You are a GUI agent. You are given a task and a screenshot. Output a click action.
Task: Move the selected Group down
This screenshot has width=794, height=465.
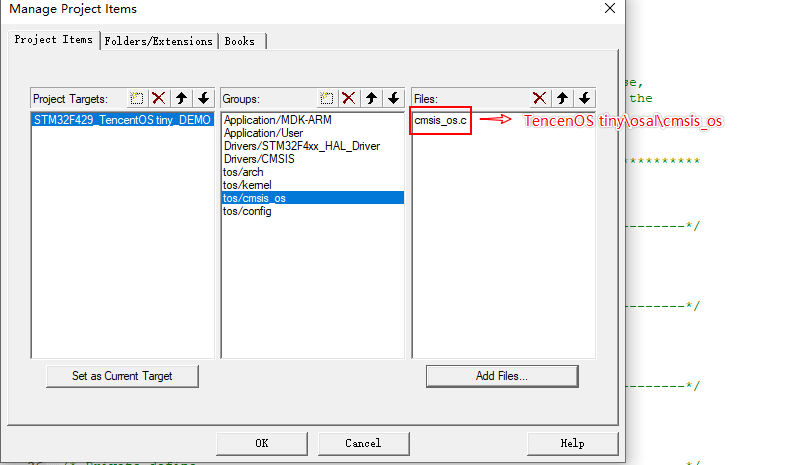(393, 98)
